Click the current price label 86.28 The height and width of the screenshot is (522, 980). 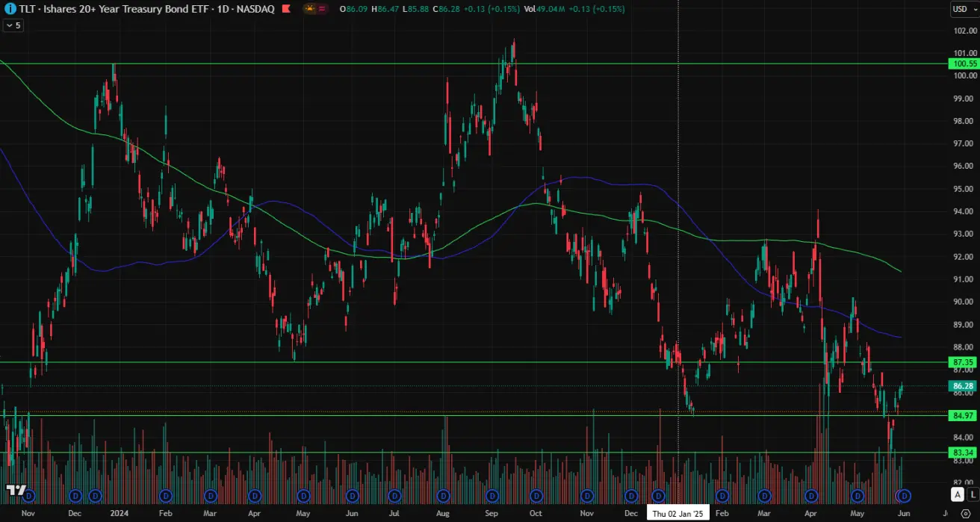961,386
